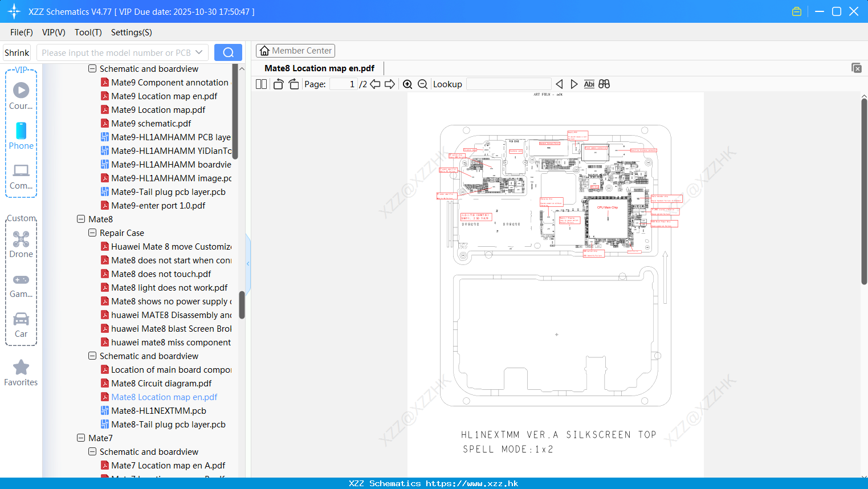868x489 pixels.
Task: Open Mate8 light does not work.pdf
Action: (169, 287)
